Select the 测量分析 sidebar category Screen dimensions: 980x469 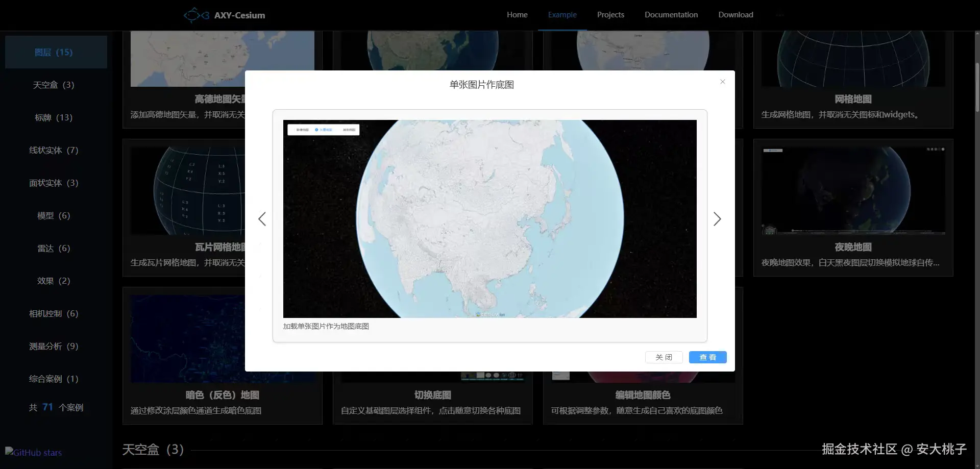[x=54, y=346]
